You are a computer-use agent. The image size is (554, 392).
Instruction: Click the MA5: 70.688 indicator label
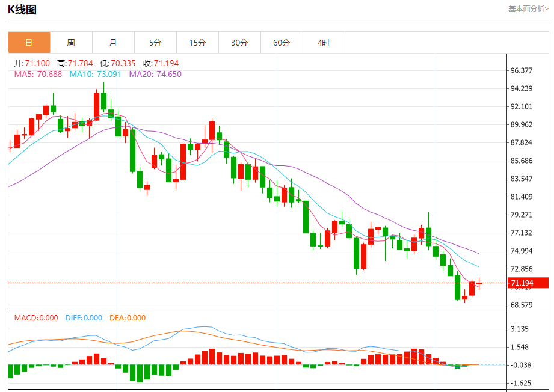tap(38, 74)
